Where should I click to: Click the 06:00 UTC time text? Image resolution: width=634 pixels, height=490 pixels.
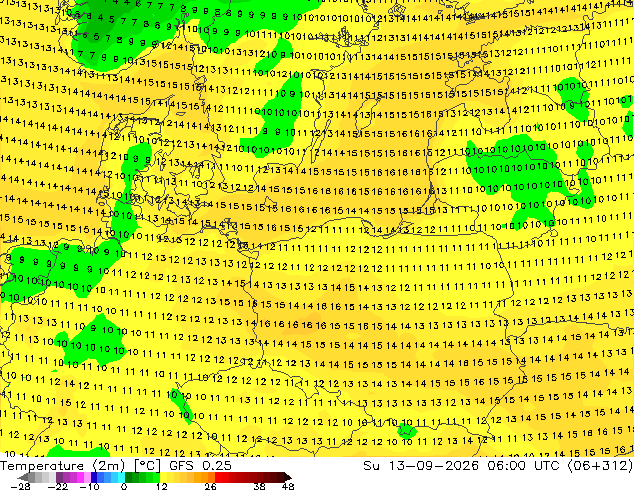(x=523, y=466)
